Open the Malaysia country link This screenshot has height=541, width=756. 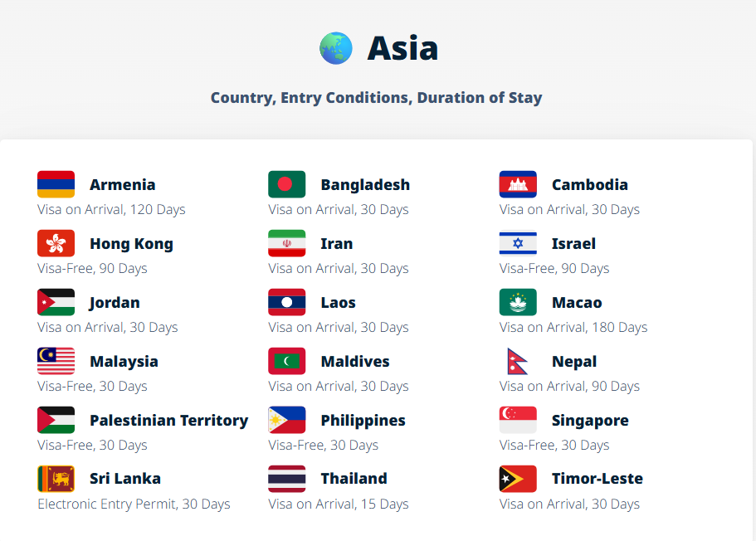coord(124,362)
